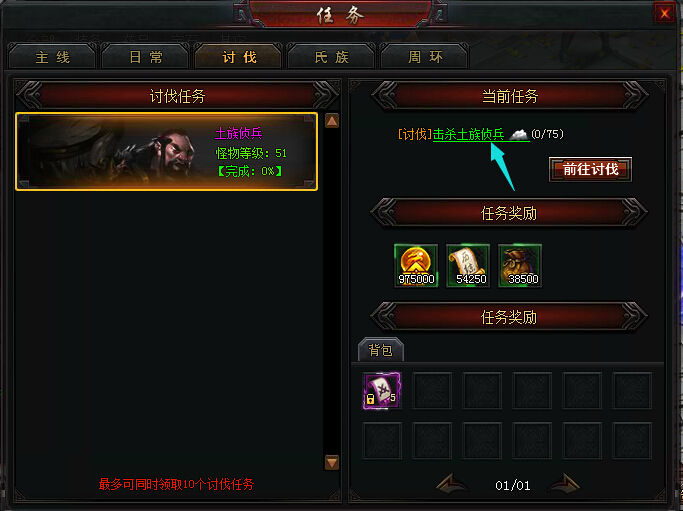Select the 土族侦兵 quest entry
The height and width of the screenshot is (511, 683).
click(166, 152)
